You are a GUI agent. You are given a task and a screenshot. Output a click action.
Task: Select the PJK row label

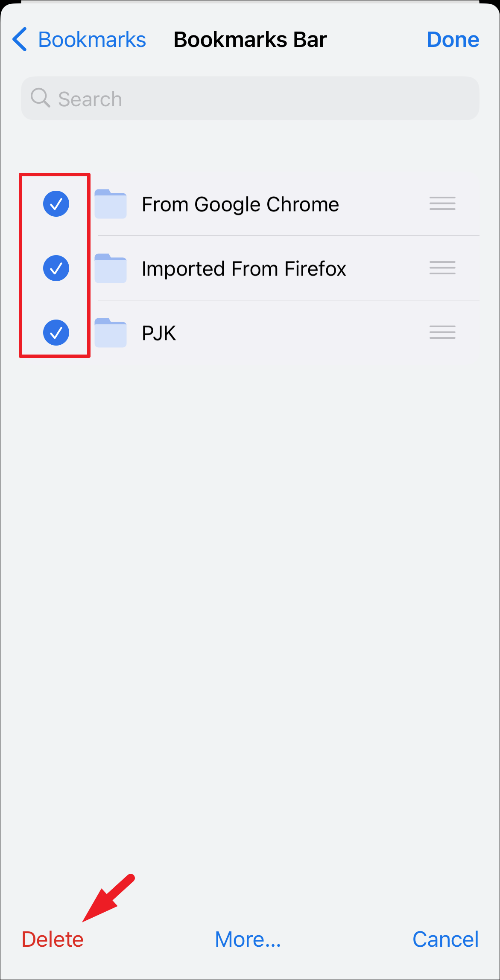[x=158, y=333]
